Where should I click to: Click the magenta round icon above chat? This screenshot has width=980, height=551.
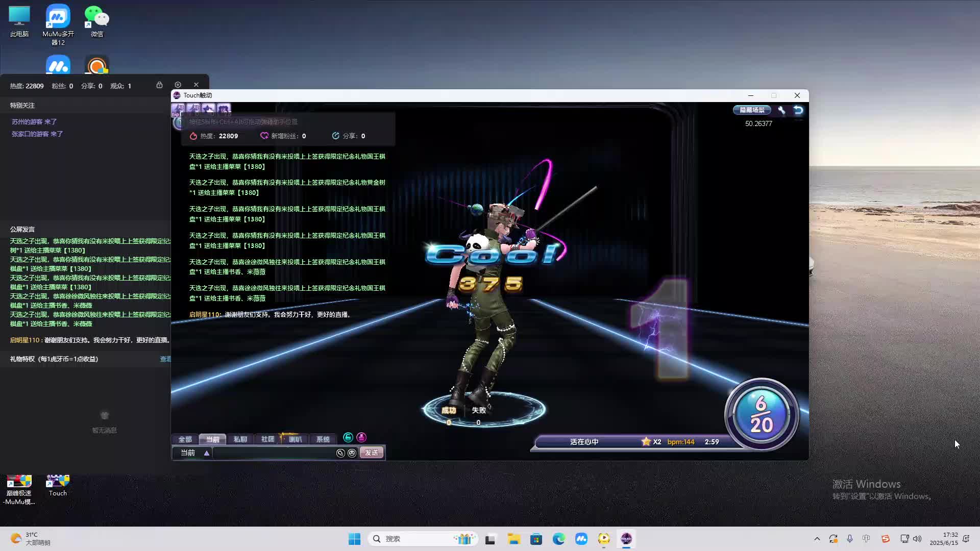tap(361, 437)
